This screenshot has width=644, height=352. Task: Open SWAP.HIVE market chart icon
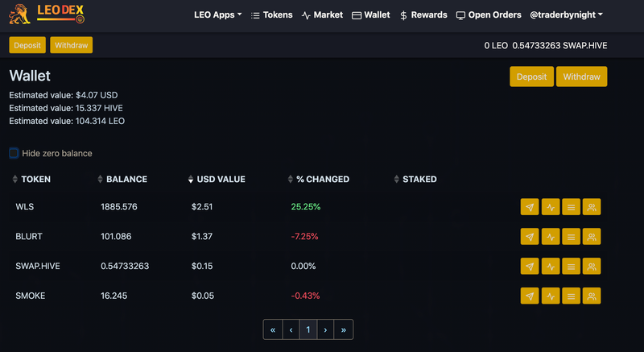[551, 266]
